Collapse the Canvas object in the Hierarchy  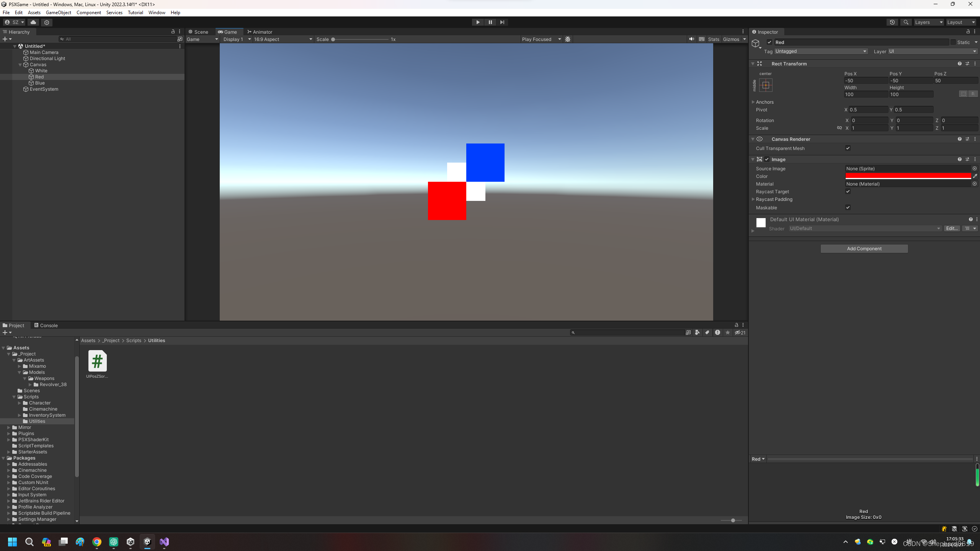pos(20,64)
